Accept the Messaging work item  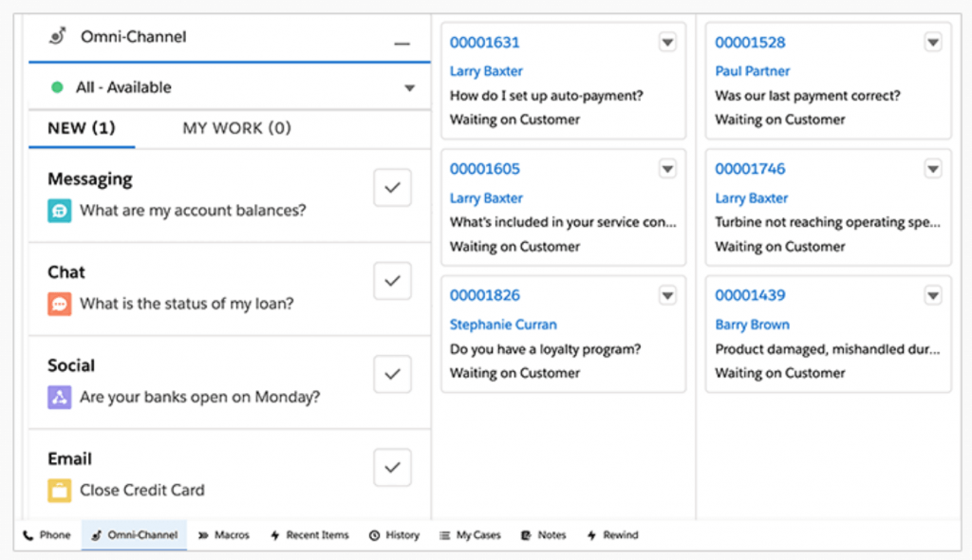392,187
